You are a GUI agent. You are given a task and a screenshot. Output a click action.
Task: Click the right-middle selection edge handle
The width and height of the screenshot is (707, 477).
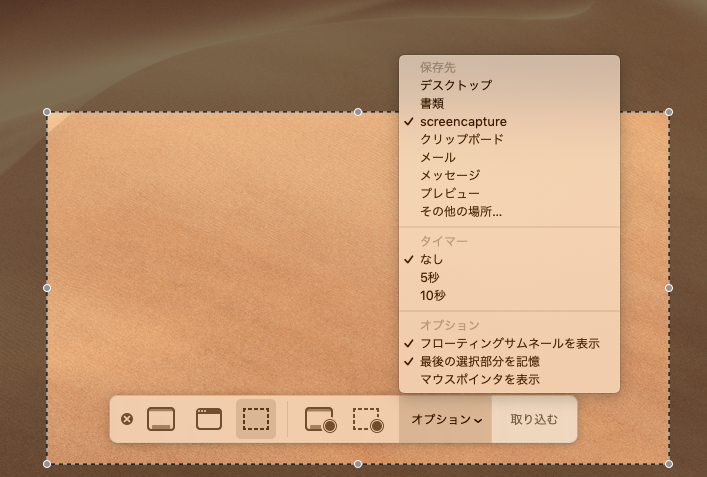[669, 288]
